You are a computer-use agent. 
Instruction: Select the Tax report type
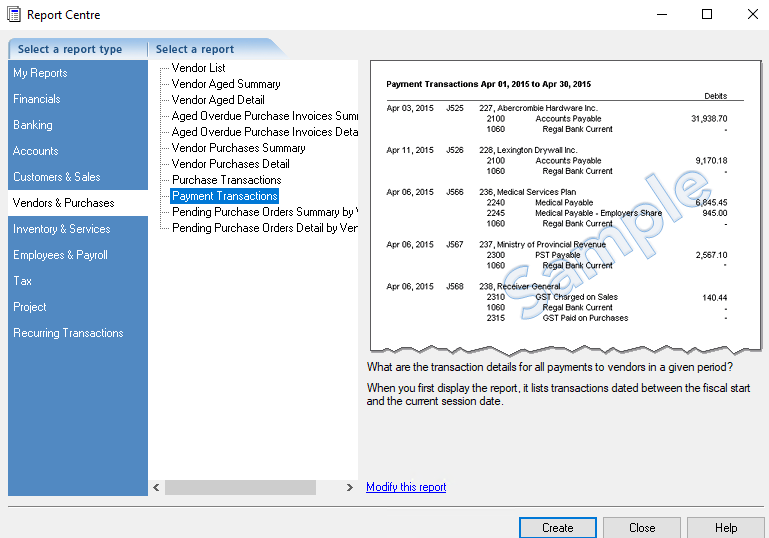(22, 281)
